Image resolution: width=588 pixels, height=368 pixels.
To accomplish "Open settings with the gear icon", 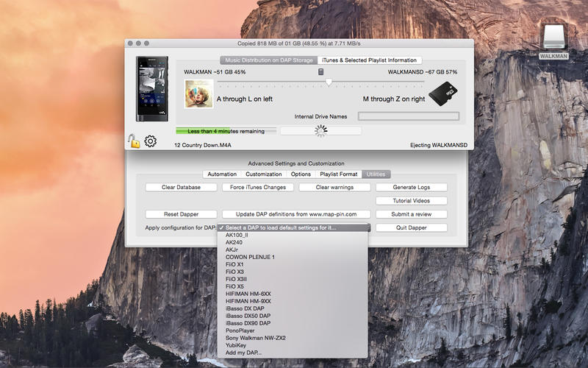I will 151,141.
